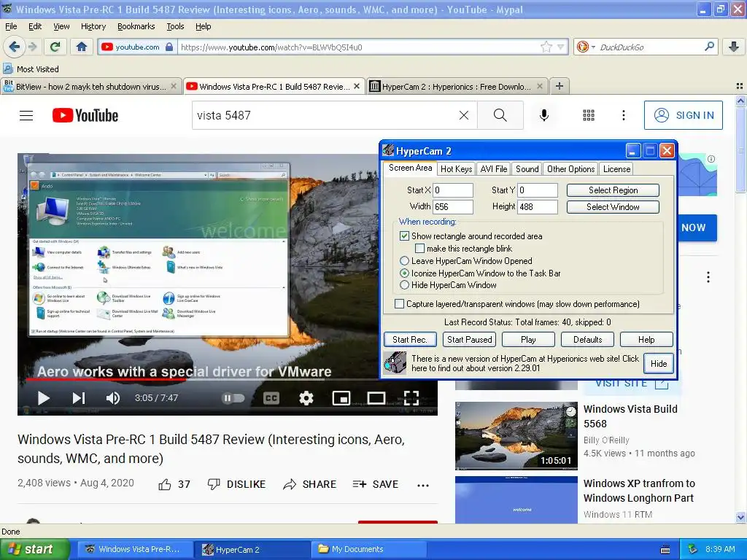The image size is (747, 560).
Task: Toggle autoplay switch in video player
Action: (x=233, y=397)
